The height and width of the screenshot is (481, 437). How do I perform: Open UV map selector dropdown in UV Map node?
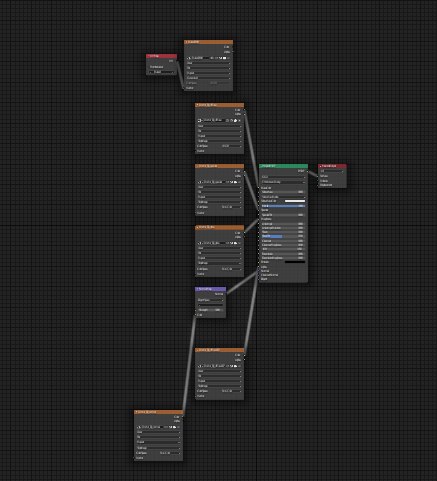tap(162, 72)
